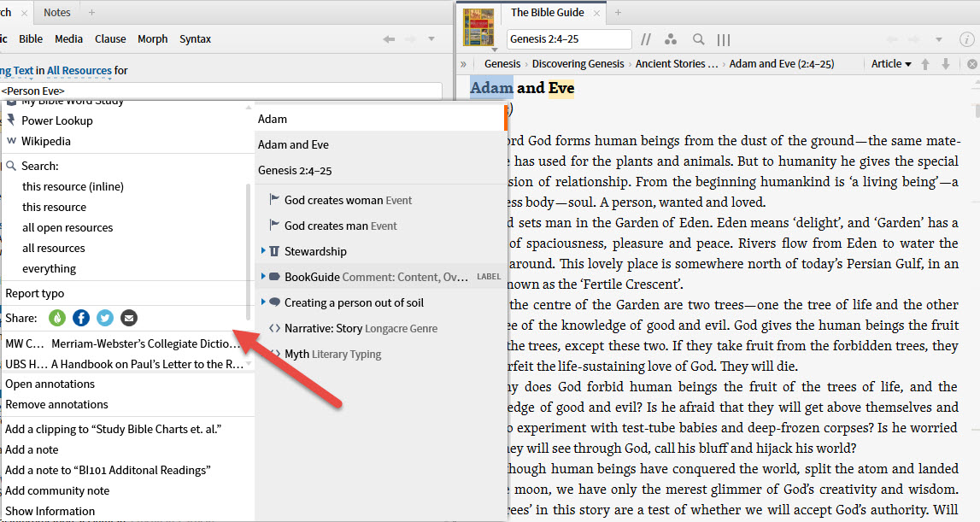Image resolution: width=980 pixels, height=522 pixels.
Task: Click the parallel resources double-slash icon
Action: tap(646, 39)
